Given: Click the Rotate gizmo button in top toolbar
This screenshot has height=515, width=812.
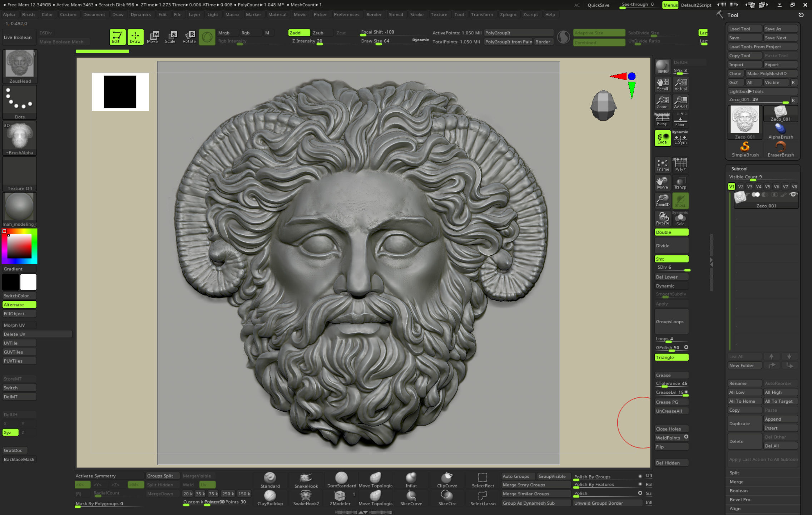Looking at the screenshot, I should [189, 37].
